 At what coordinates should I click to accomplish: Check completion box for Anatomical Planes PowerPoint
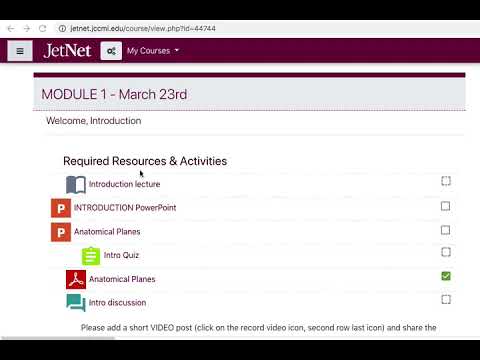445,230
